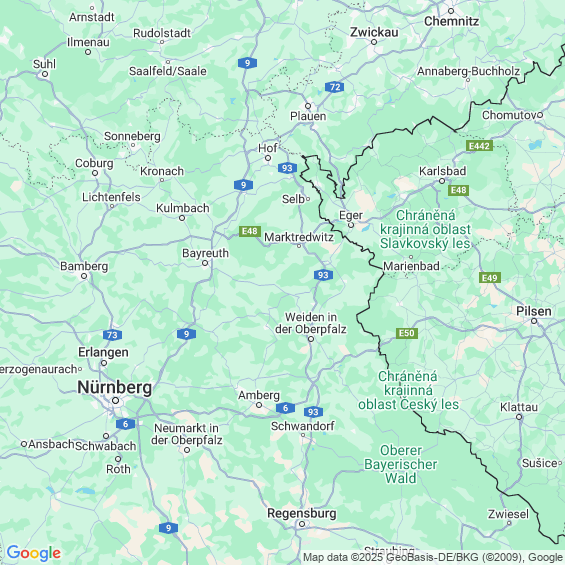Click the E50 route shield west of Pilsen
The width and height of the screenshot is (565, 565).
tap(407, 333)
